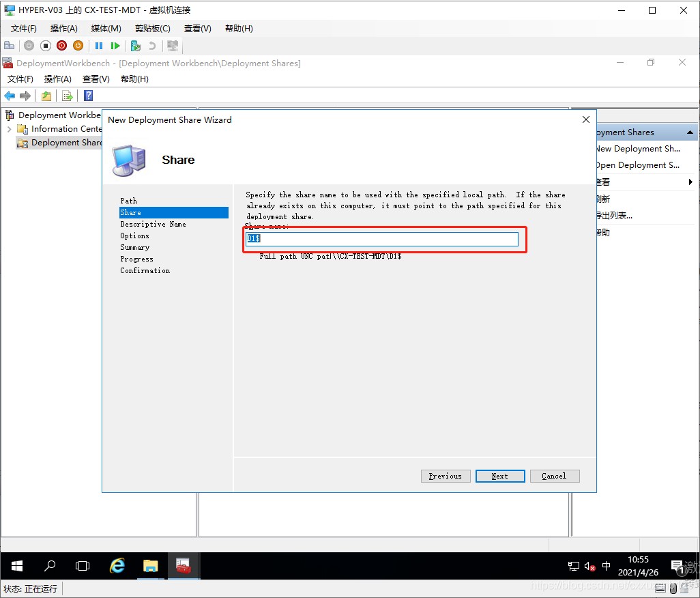Click the Export list toolbar icon

[x=68, y=96]
